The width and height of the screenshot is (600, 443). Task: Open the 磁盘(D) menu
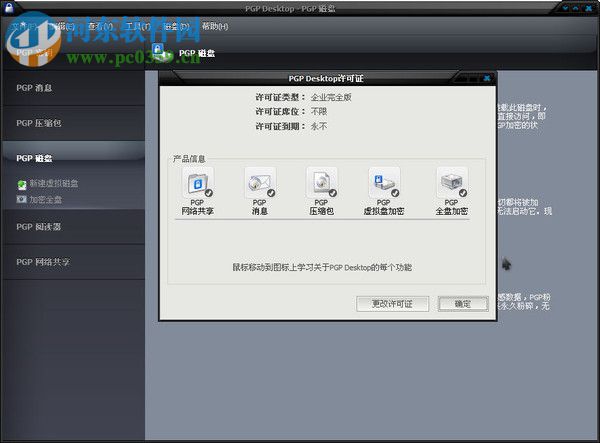176,26
